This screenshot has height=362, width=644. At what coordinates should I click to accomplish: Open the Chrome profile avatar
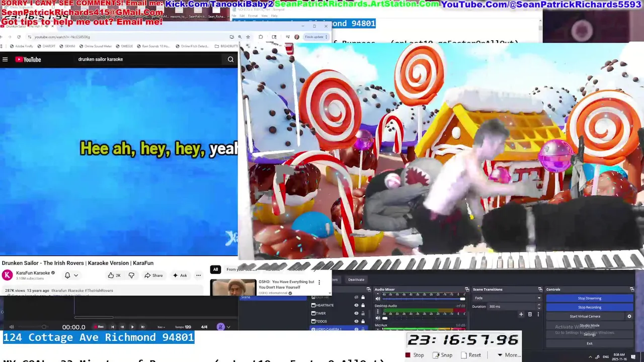point(296,37)
